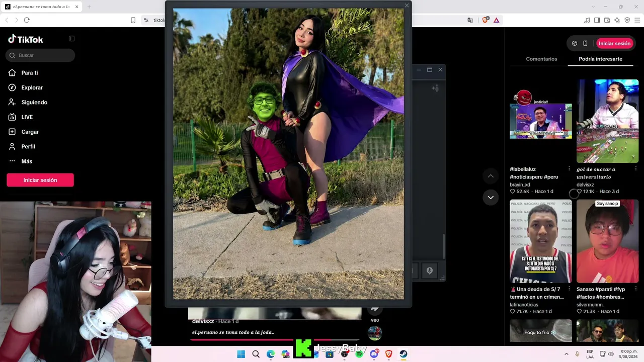Click the translate page icon

tap(470, 20)
